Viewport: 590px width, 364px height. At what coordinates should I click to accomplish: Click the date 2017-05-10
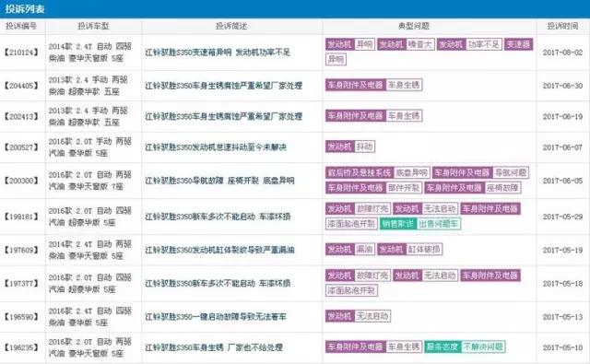click(x=562, y=347)
